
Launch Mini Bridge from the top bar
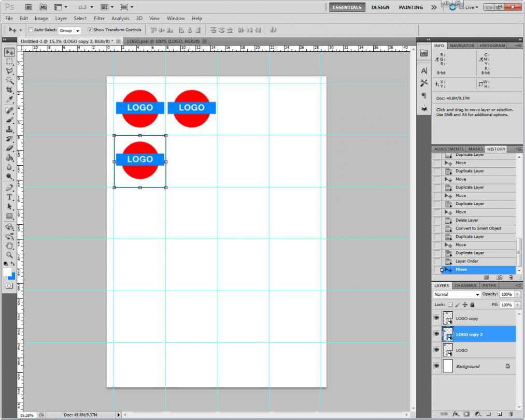(43, 7)
